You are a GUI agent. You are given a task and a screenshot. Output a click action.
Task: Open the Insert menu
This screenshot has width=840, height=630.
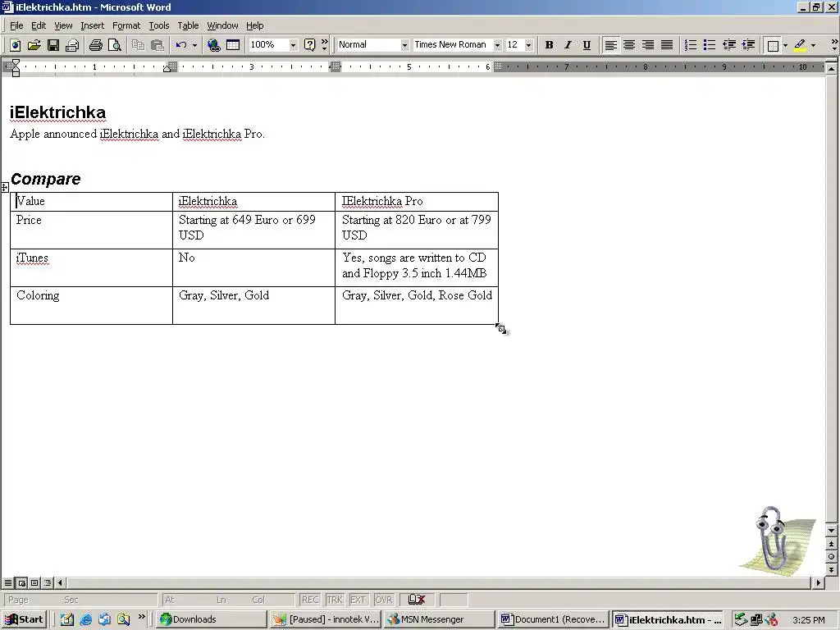pos(92,25)
